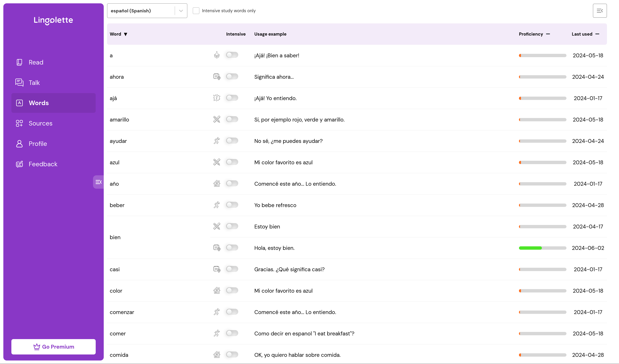Click the house icon next to 'año'
This screenshot has height=364, width=619.
[x=217, y=183]
